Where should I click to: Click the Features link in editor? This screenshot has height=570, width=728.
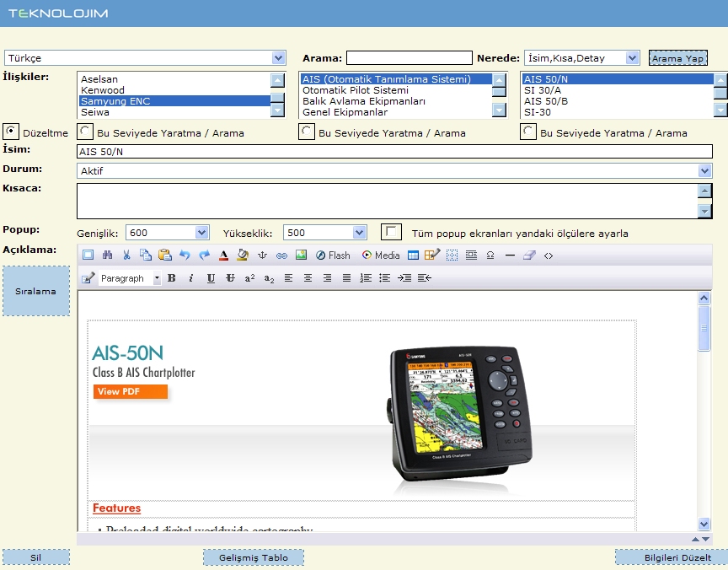116,508
